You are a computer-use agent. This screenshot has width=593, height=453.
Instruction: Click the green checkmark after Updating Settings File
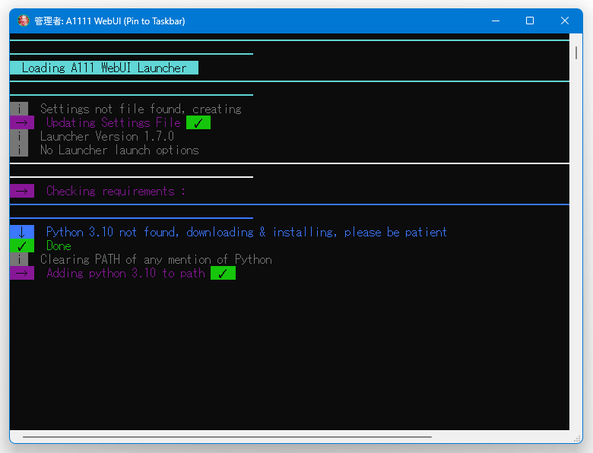click(198, 123)
